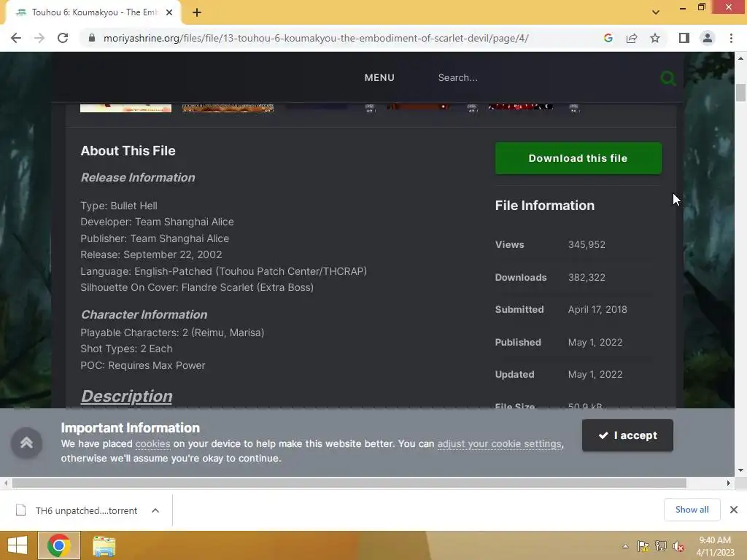Open the network tray icon
Screen dimensions: 747x560
coord(661,546)
